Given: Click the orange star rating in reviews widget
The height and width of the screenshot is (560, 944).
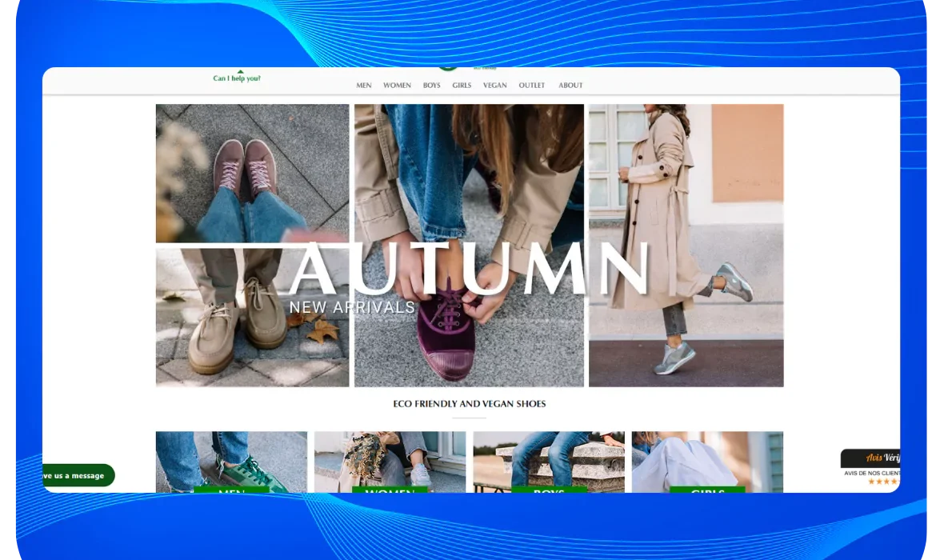Looking at the screenshot, I should (x=882, y=482).
